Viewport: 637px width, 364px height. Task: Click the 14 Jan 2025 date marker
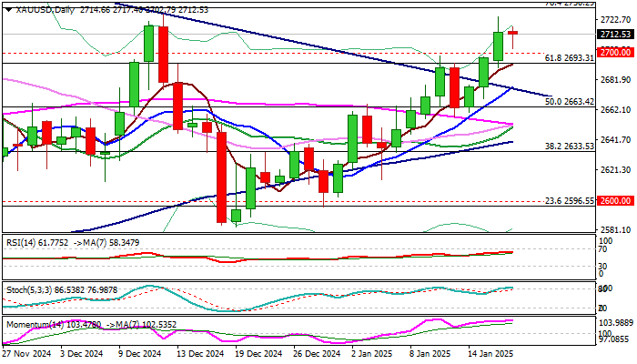coord(490,354)
